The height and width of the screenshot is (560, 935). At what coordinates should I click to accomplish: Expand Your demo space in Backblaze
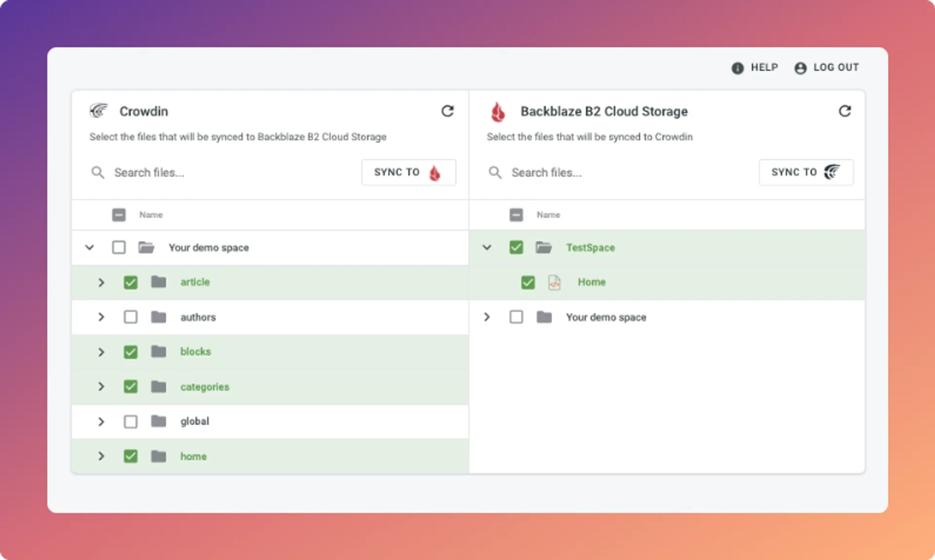(x=487, y=317)
